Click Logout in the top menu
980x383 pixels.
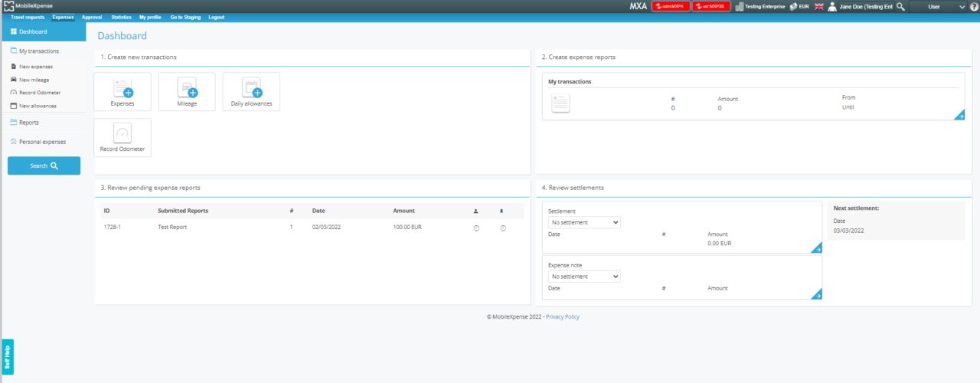(217, 17)
